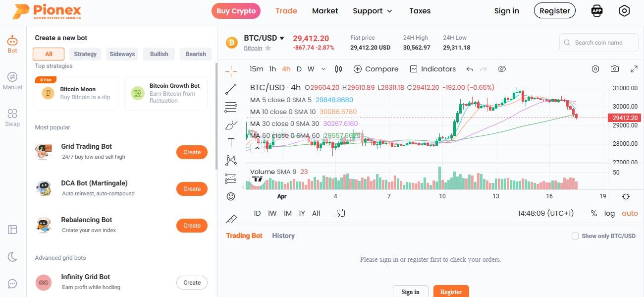Take a chart snapshot with camera icon
Image resolution: width=644 pixels, height=297 pixels.
click(615, 69)
